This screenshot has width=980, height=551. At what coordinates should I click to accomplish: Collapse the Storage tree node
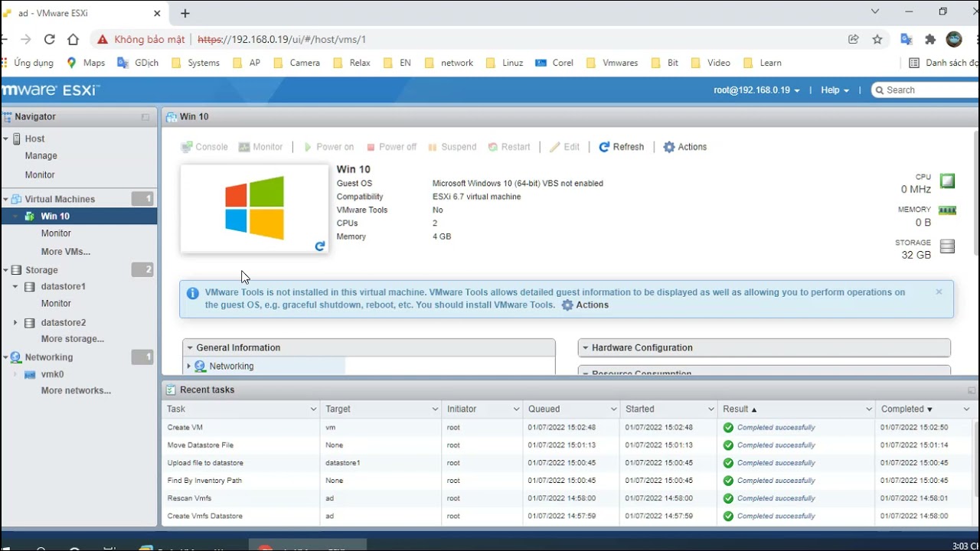point(5,270)
